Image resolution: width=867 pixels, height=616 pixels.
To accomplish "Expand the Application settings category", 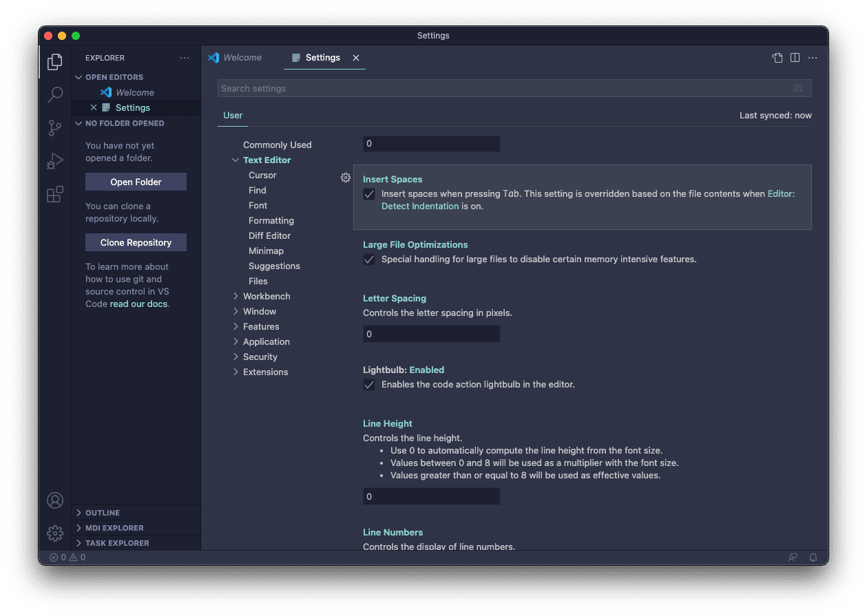I will point(236,341).
